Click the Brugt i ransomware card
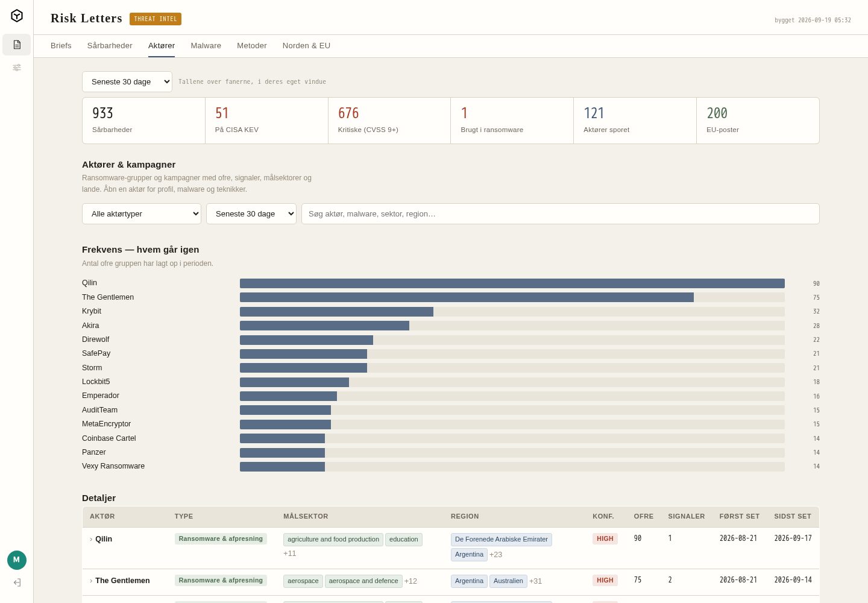Screen dimensions: 868x603 click(512, 121)
